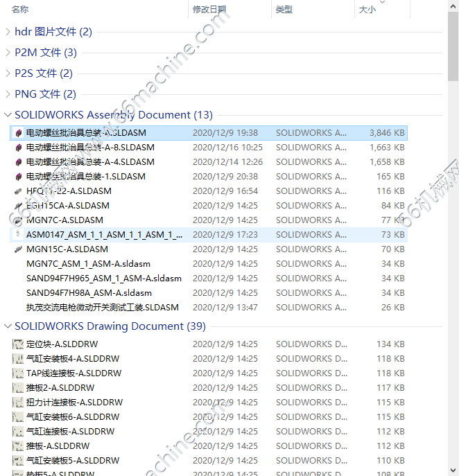The height and width of the screenshot is (476, 459).
Task: Sort by the 修改日期 column header
Action: [x=209, y=10]
